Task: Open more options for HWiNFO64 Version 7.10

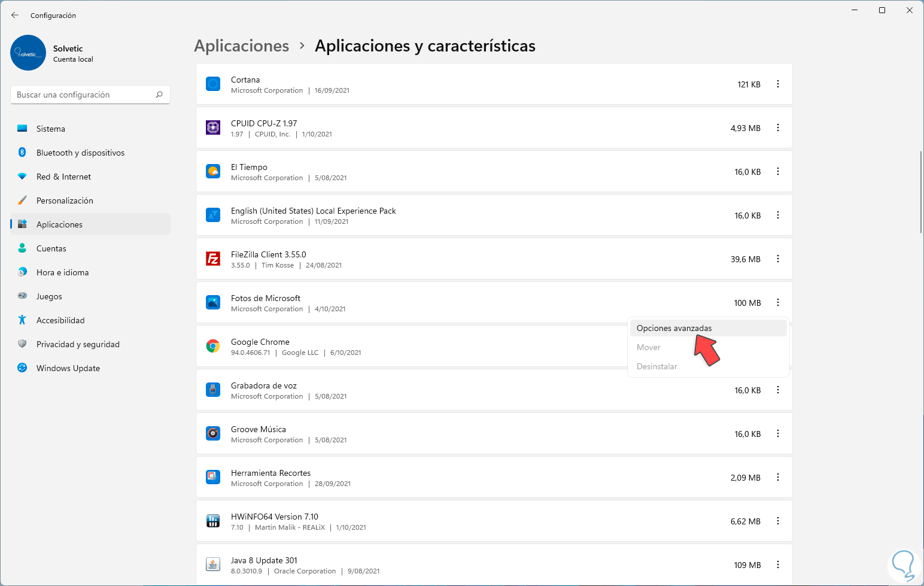Action: tap(778, 521)
